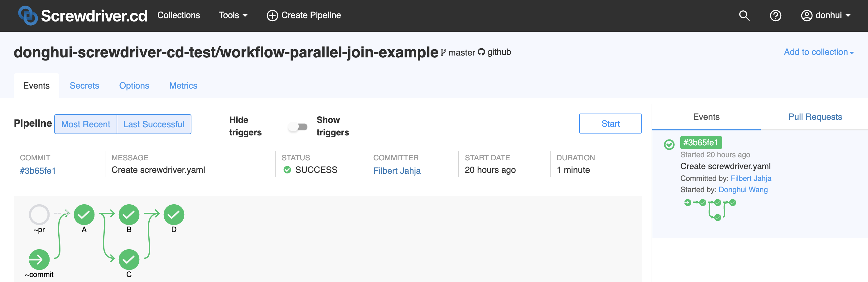Click the Start button
Image resolution: width=868 pixels, height=282 pixels.
pyautogui.click(x=610, y=124)
